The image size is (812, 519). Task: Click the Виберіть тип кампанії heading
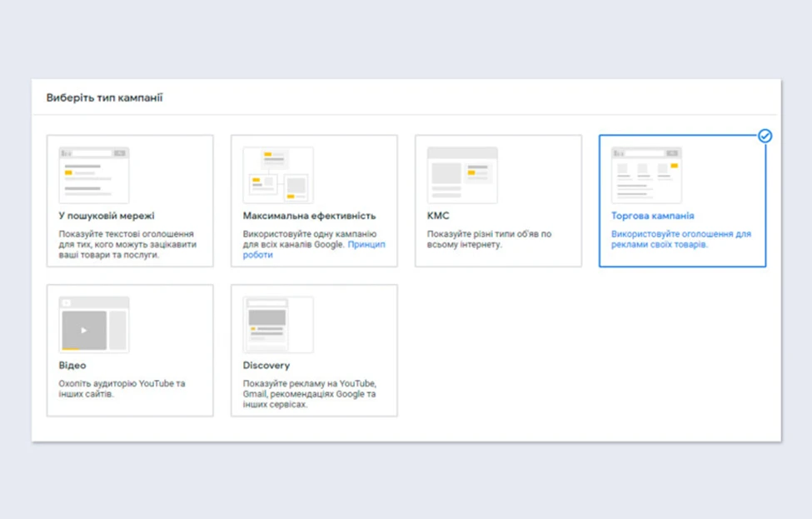pyautogui.click(x=104, y=97)
